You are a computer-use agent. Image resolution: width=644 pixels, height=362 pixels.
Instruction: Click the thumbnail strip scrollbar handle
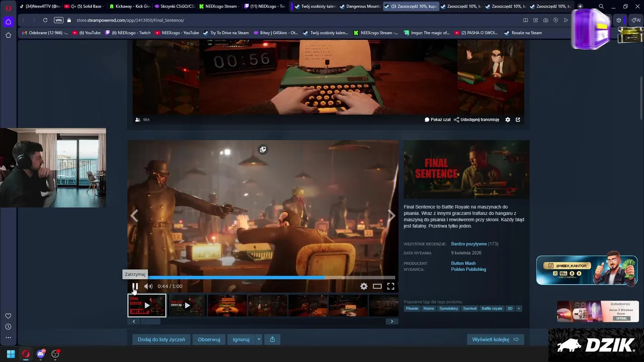click(x=150, y=321)
